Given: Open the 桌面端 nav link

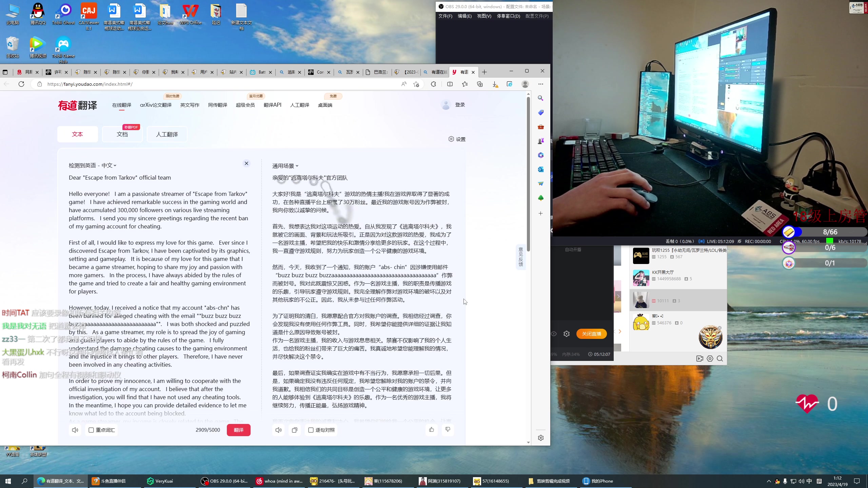Looking at the screenshot, I should click(325, 105).
